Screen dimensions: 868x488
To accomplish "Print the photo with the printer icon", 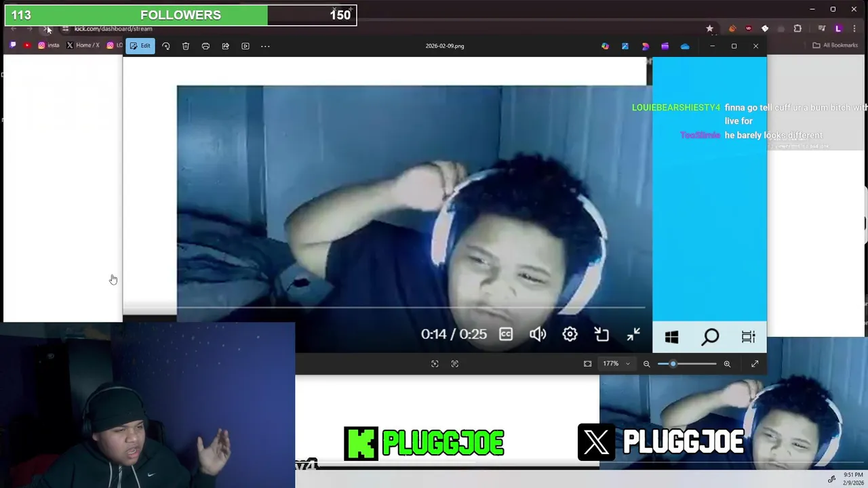I will 205,46.
